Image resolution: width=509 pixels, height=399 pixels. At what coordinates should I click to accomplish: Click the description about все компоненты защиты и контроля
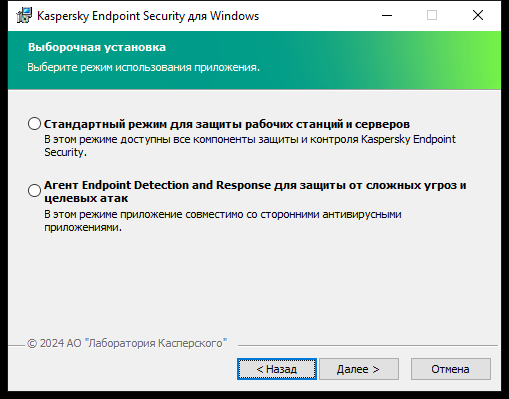(250, 145)
